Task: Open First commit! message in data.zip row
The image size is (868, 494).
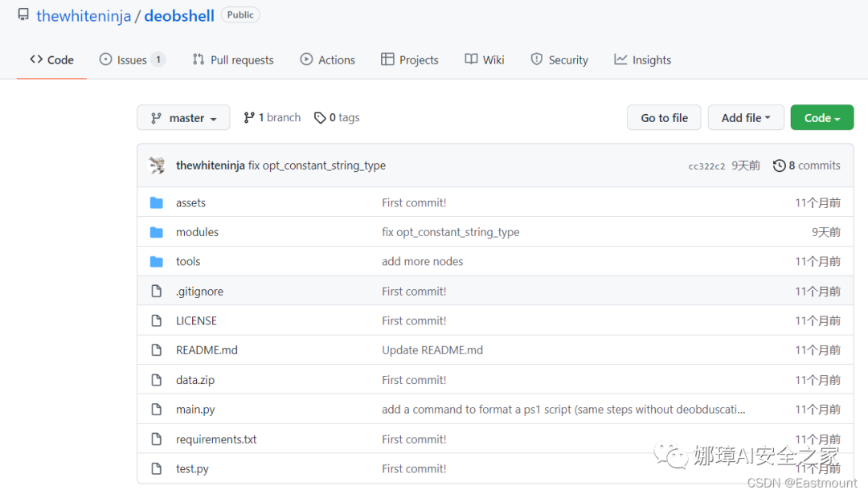Action: coord(414,380)
